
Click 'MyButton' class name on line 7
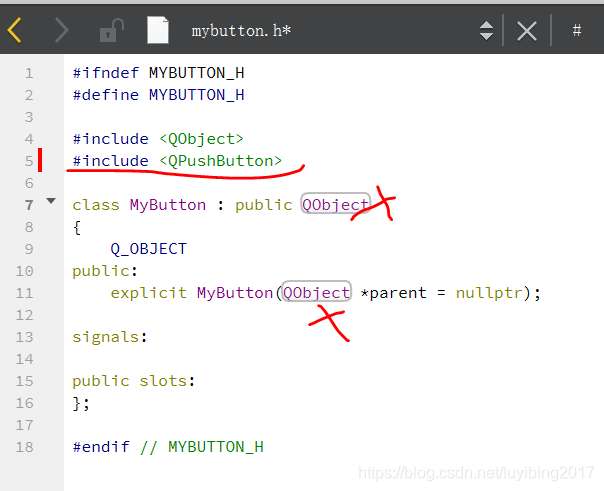168,205
